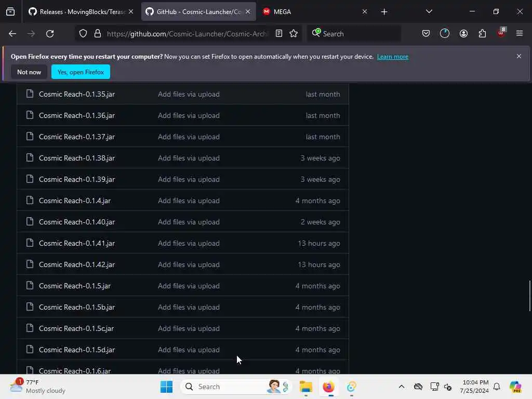Screen dimensions: 532x399
Task: Dismiss the Firefox startup notification bar
Action: [x=519, y=56]
